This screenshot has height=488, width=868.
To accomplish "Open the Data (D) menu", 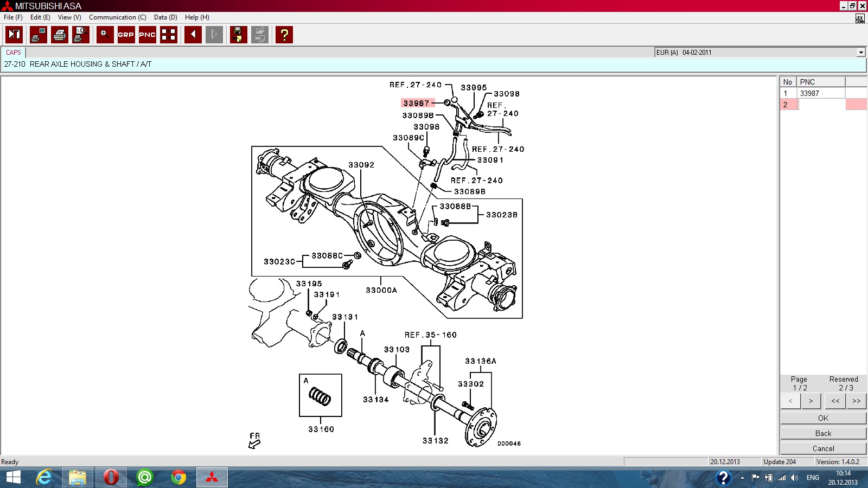I will [165, 17].
